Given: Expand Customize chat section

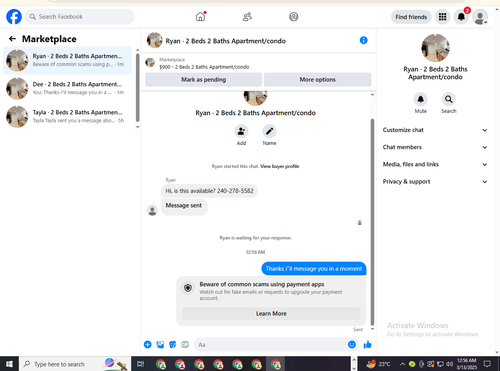Looking at the screenshot, I should tap(435, 130).
